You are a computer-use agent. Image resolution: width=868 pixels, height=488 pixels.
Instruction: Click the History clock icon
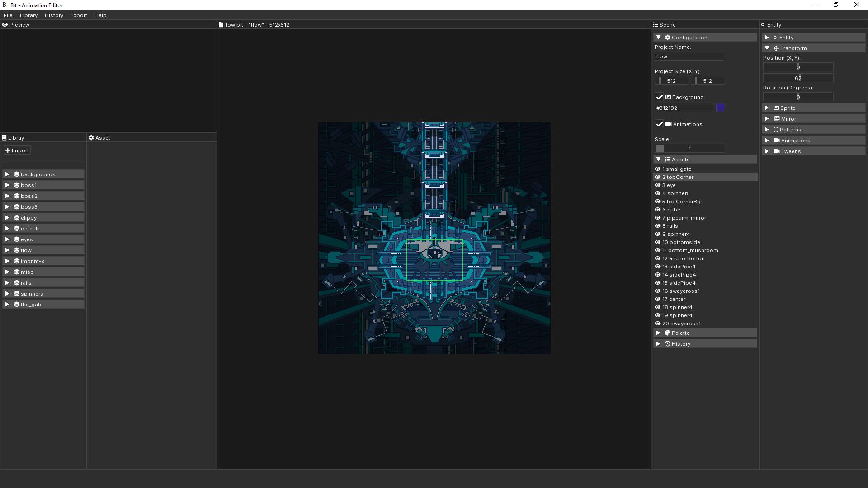pos(668,343)
